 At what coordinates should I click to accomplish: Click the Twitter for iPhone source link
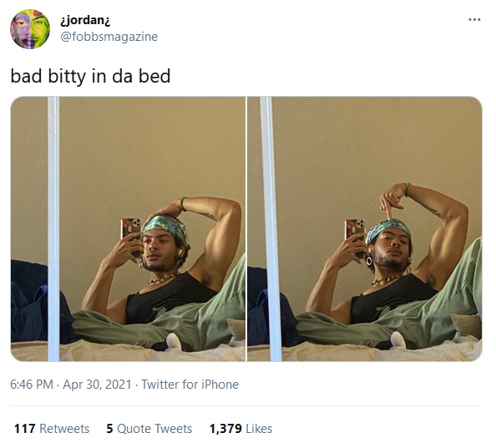[190, 385]
